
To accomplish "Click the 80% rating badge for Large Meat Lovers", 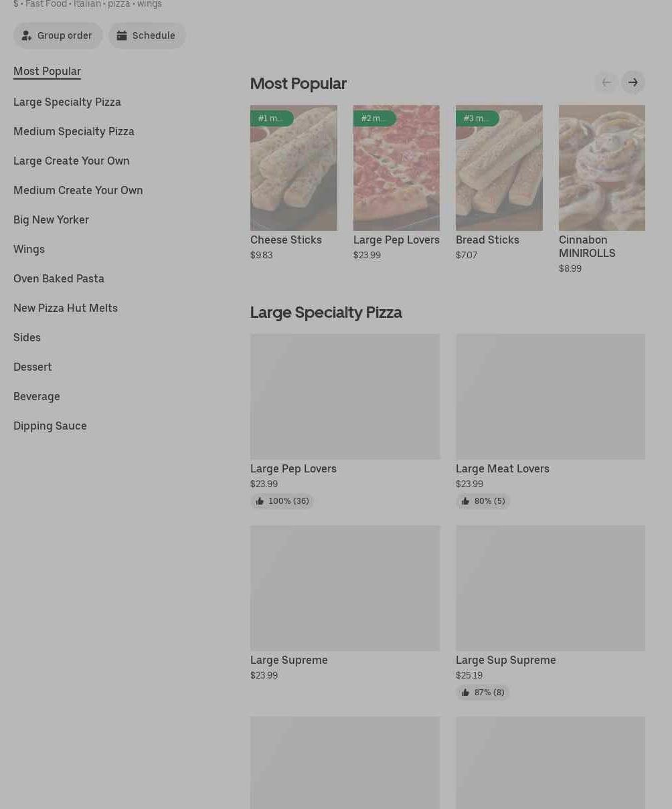I will tap(483, 501).
